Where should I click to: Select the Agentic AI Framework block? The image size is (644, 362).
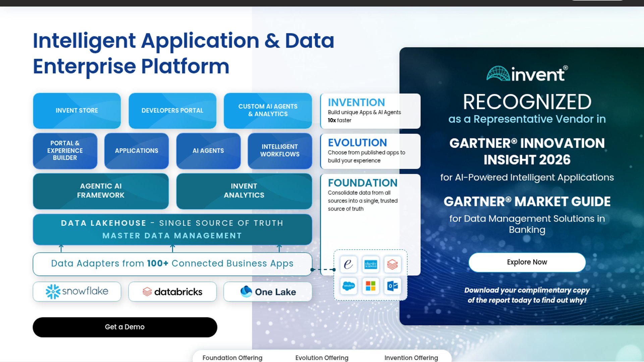(x=101, y=191)
